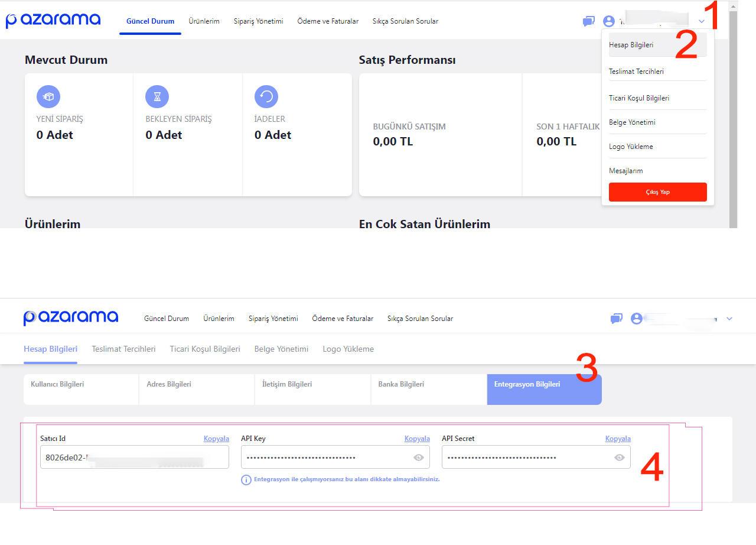
Task: Switch to the Logo Yükleme page tab
Action: pos(348,349)
